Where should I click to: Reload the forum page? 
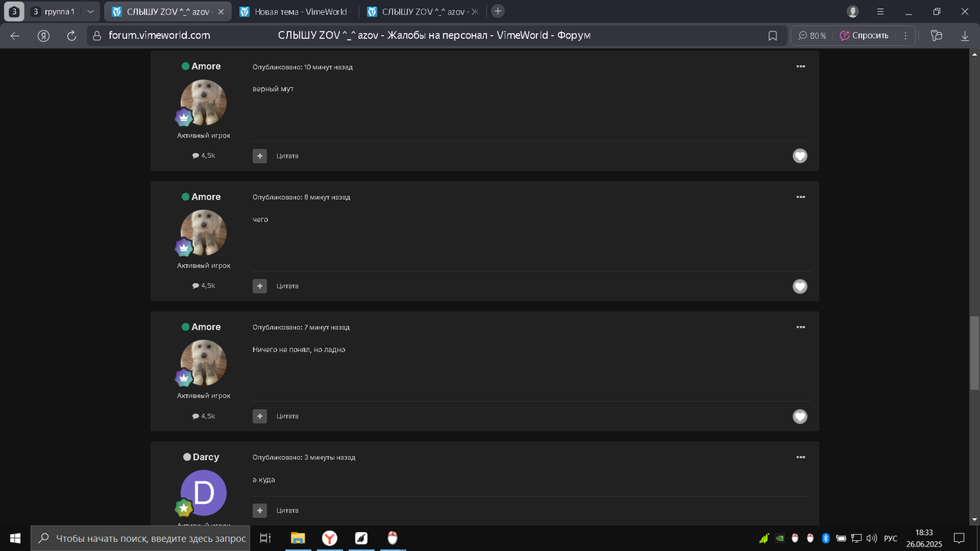72,35
